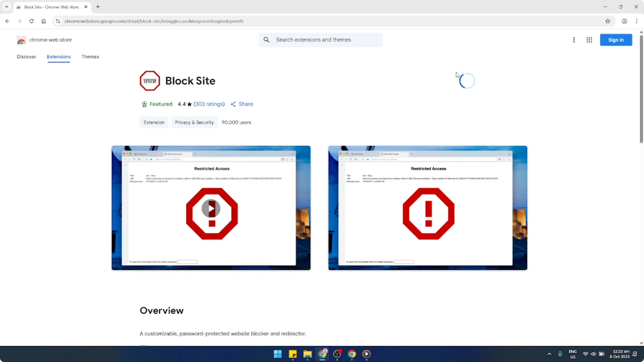Click the Overview heading
Viewport: 644px width, 362px height.
coord(162,310)
